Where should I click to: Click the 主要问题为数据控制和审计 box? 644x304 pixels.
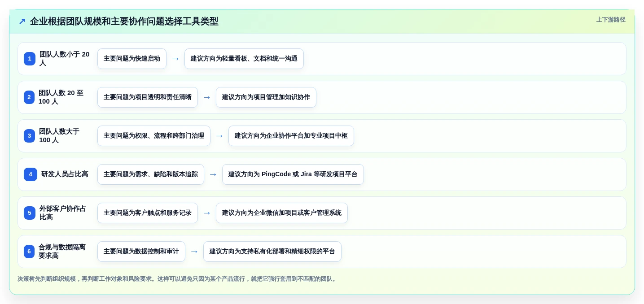(x=141, y=252)
